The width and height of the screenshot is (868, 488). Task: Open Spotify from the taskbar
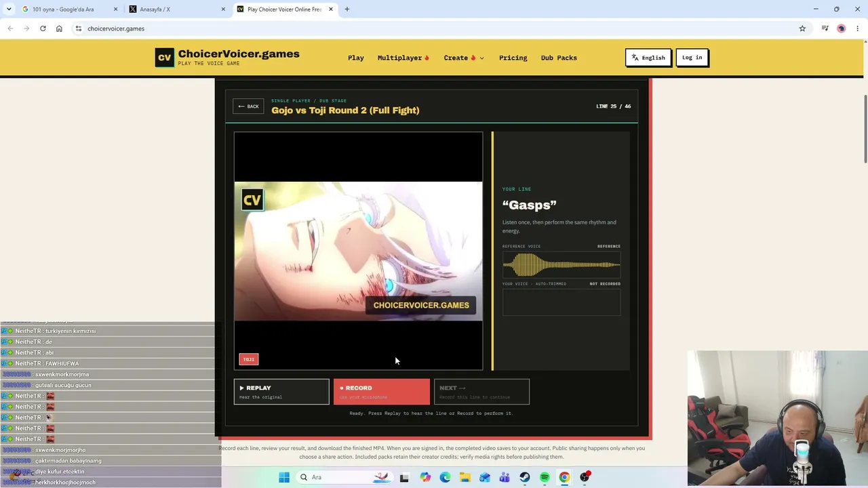click(545, 477)
